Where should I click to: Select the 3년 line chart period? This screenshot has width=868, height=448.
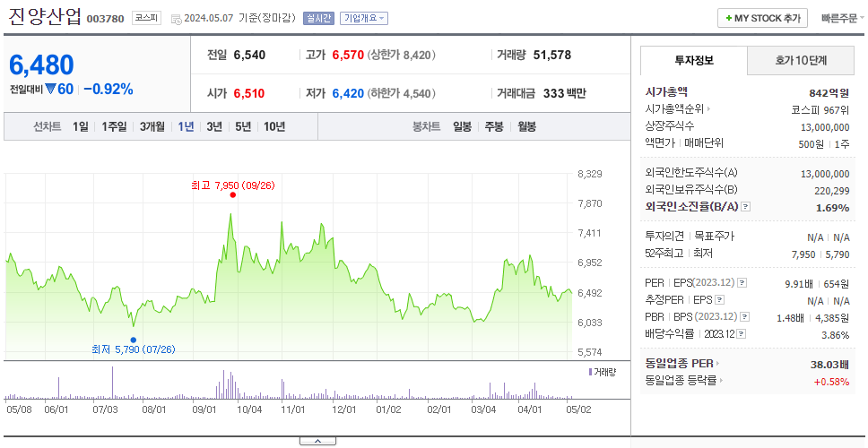(214, 126)
